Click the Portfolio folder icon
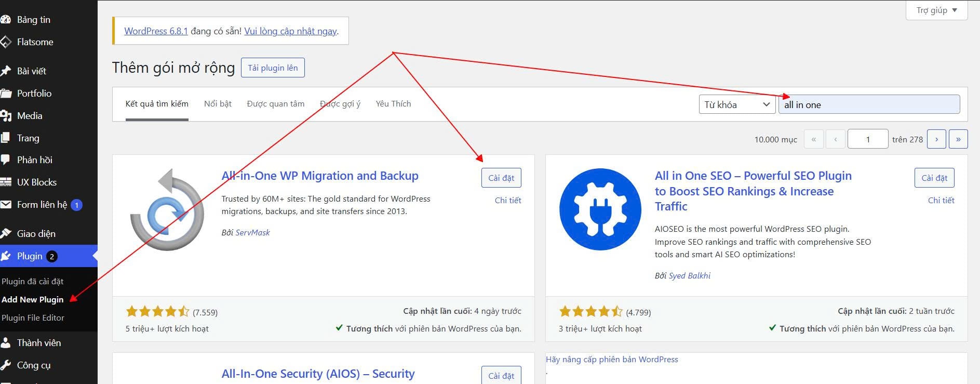980x384 pixels. (5, 94)
